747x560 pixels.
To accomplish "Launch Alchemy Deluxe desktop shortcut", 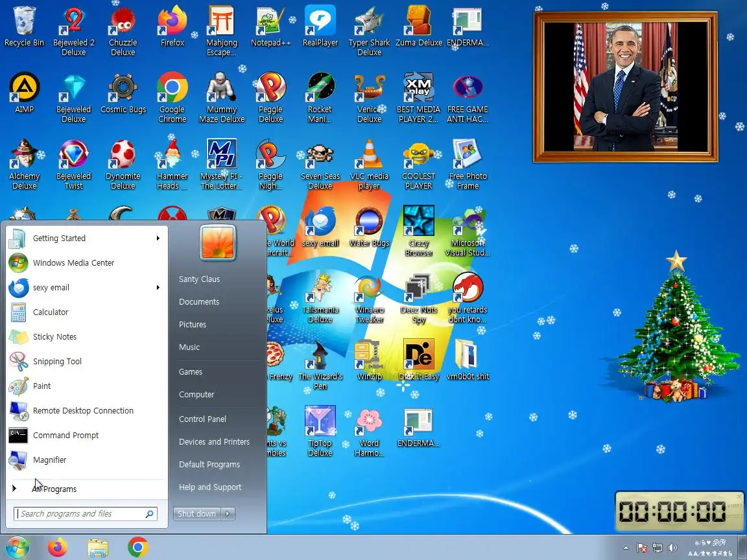I will click(24, 164).
